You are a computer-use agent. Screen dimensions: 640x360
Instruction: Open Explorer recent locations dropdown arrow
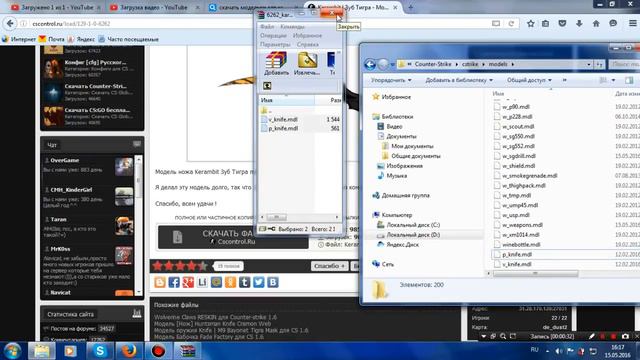393,64
